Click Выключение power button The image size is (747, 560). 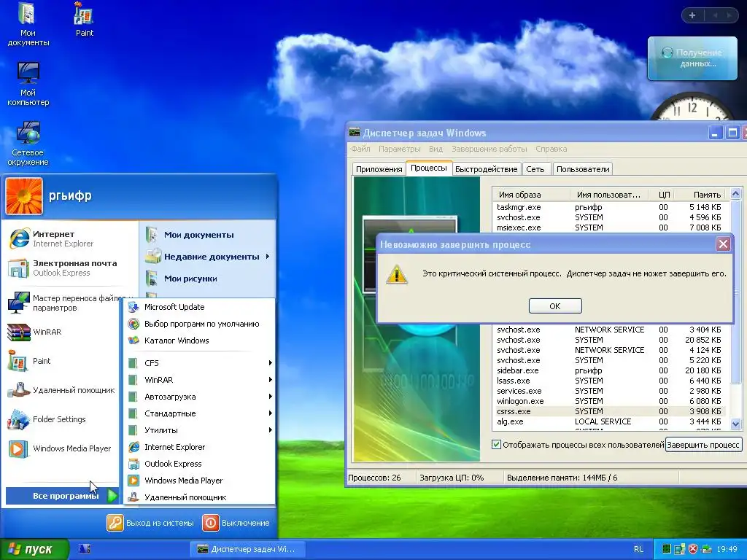click(236, 523)
